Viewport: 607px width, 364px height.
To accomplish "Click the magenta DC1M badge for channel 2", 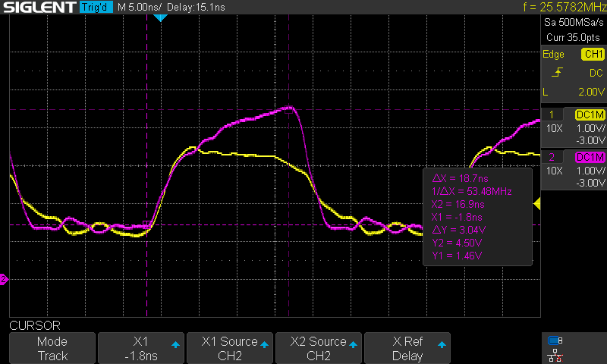I will click(590, 157).
